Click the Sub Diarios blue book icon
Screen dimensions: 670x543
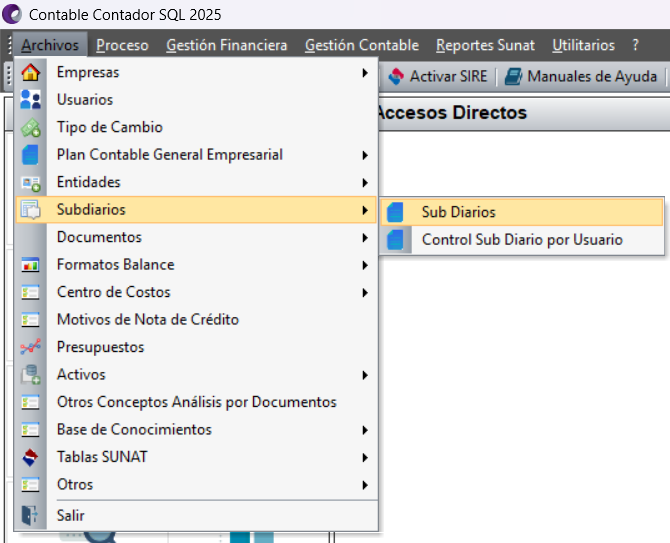(397, 212)
